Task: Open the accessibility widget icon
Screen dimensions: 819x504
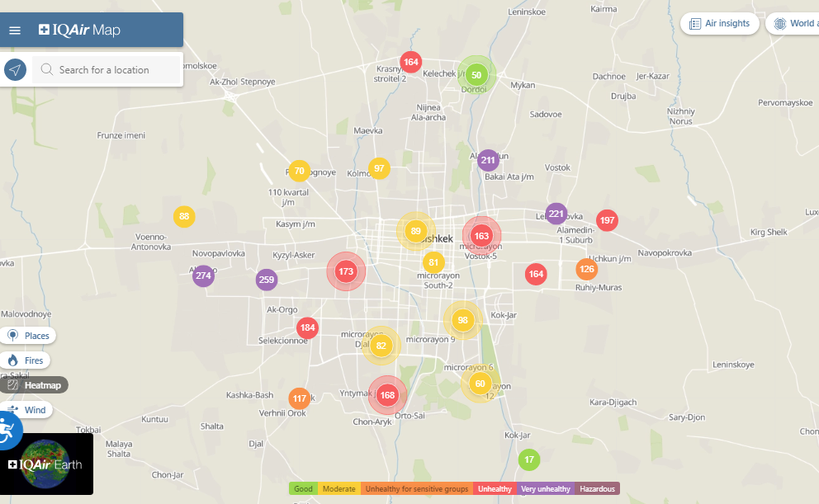Action: [x=7, y=430]
